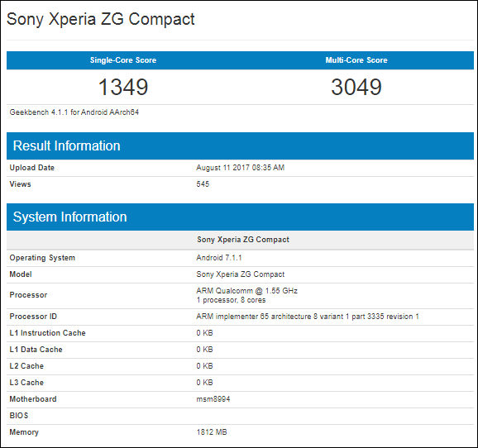Screen dimensions: 478x448
Task: Click the Upload Date label
Action: (31, 168)
